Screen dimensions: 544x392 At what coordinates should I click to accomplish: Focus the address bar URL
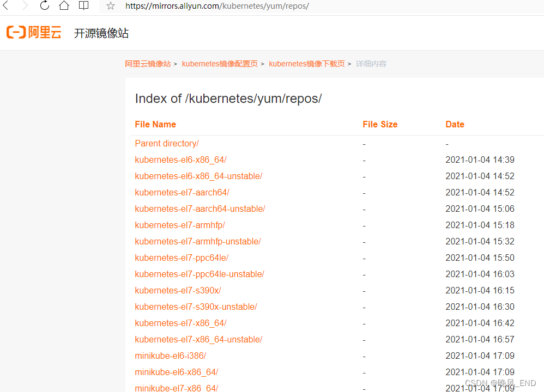pyautogui.click(x=217, y=6)
